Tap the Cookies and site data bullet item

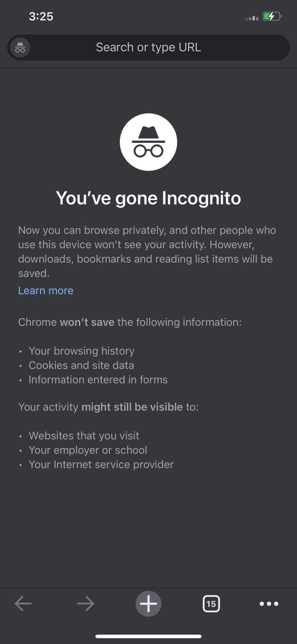tap(81, 365)
